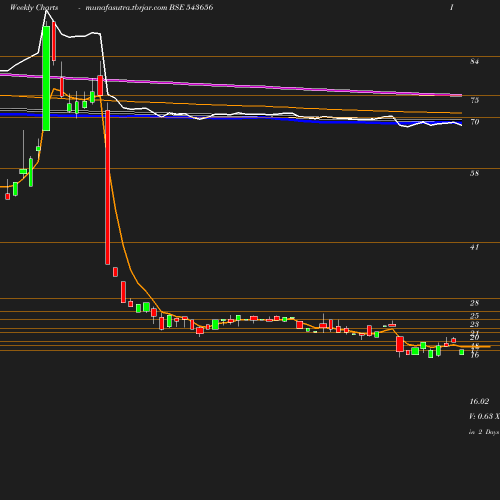
Task: Select the 28 price level label
Action: click(x=474, y=303)
